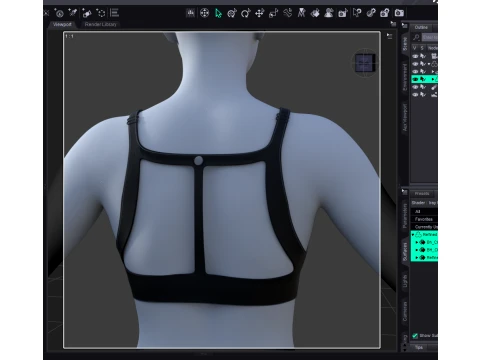Toggle selectable arrow on highlighted Scene row
480x360 pixels.
pos(423,79)
